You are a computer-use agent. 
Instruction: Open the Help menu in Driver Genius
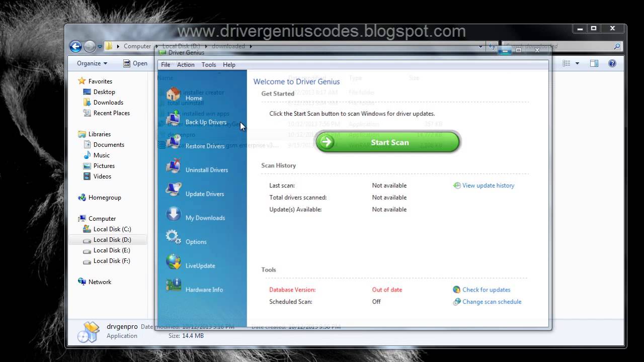(229, 64)
